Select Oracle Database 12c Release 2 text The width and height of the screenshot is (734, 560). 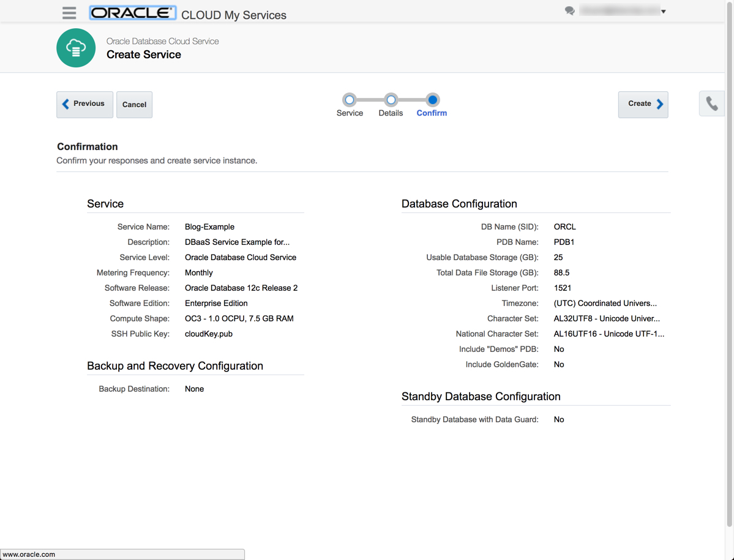(241, 288)
